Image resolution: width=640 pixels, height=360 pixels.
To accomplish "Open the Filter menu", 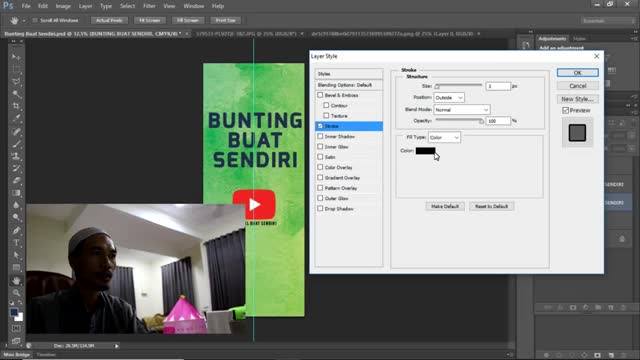I will click(x=149, y=6).
